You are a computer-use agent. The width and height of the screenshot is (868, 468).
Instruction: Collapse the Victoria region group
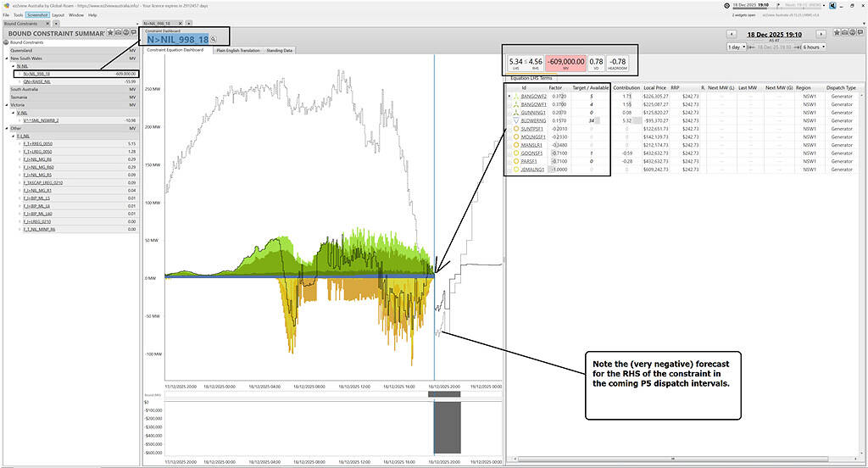click(x=5, y=105)
